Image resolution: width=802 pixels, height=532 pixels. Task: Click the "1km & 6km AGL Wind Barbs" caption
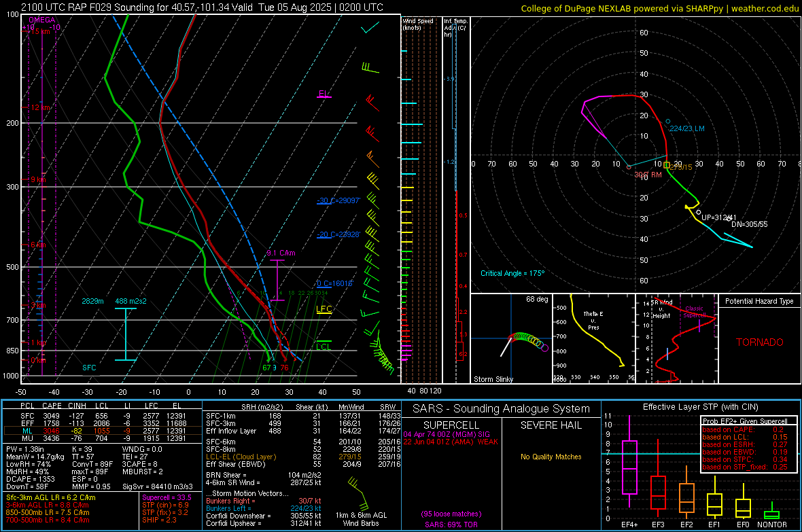[361, 519]
